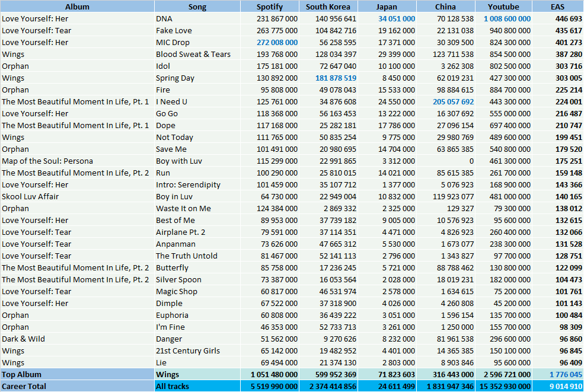584x392 pixels.
Task: Click the Japan column header
Action: pos(387,7)
